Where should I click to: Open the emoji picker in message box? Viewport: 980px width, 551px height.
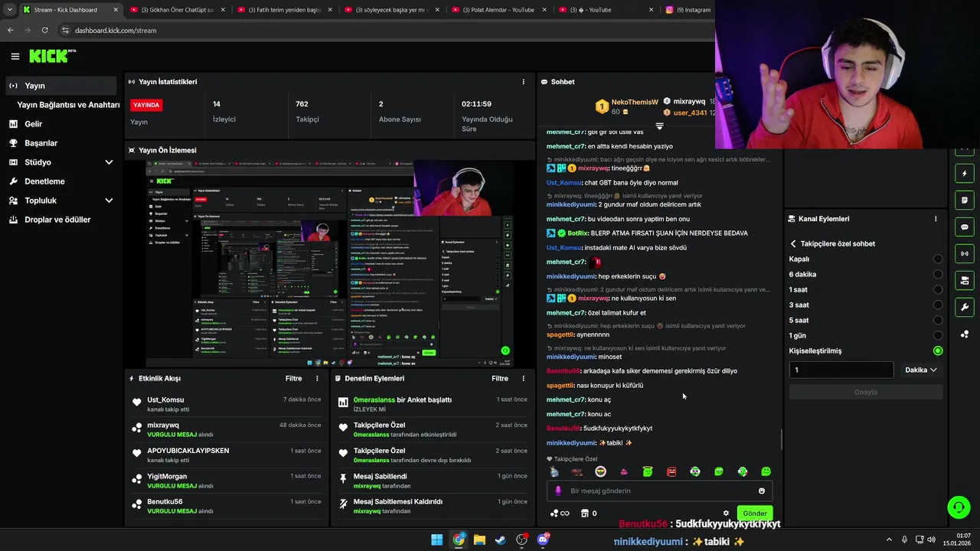[762, 491]
